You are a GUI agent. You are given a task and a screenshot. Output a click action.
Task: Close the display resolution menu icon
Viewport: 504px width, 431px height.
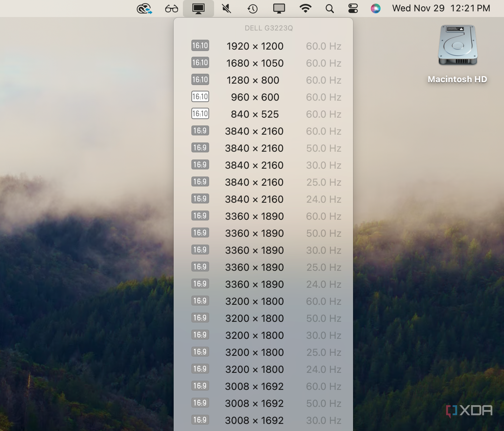point(198,9)
